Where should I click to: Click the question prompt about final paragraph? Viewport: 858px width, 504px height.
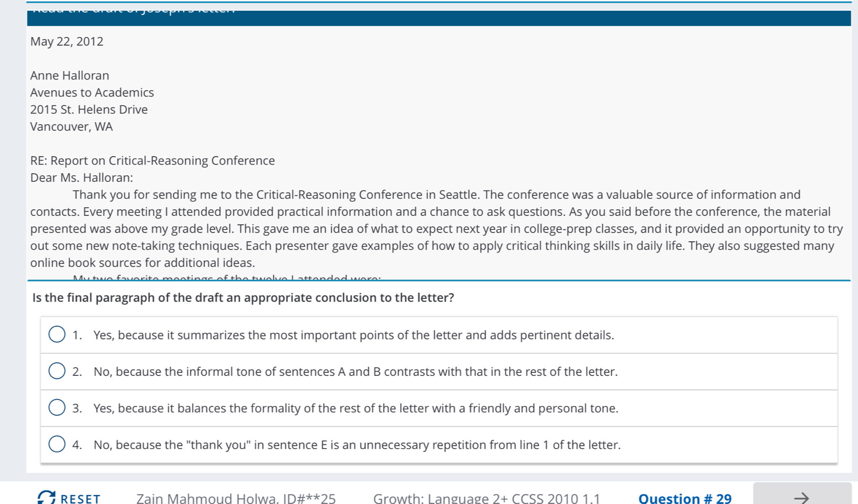(243, 297)
